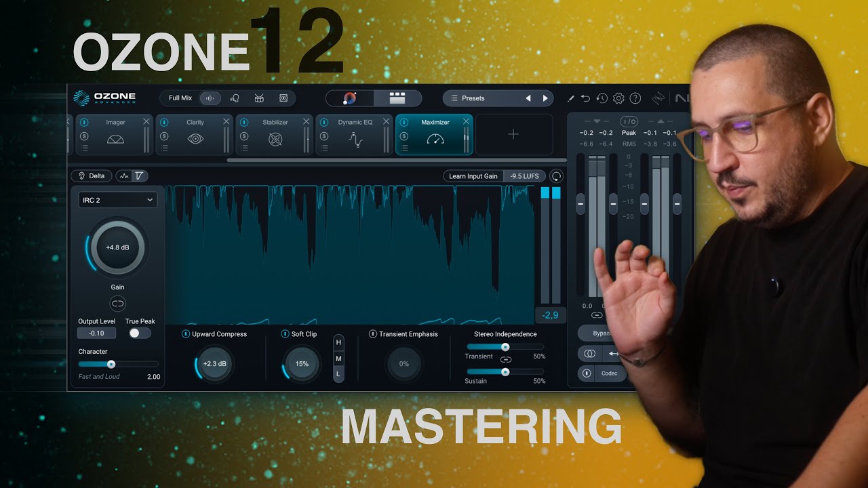Screen dimensions: 868x488
Task: Remove the Clarity module
Action: (x=226, y=122)
